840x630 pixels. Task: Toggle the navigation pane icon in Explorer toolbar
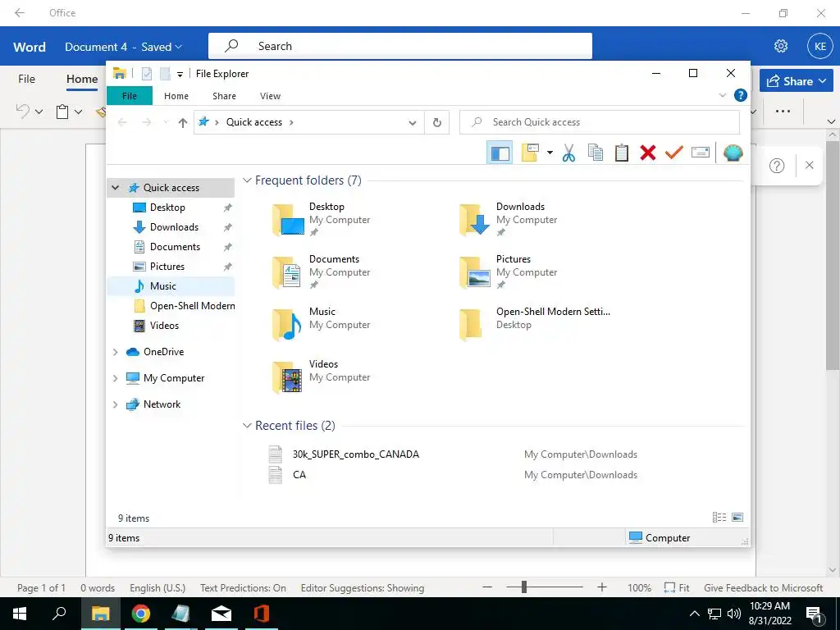tap(500, 153)
